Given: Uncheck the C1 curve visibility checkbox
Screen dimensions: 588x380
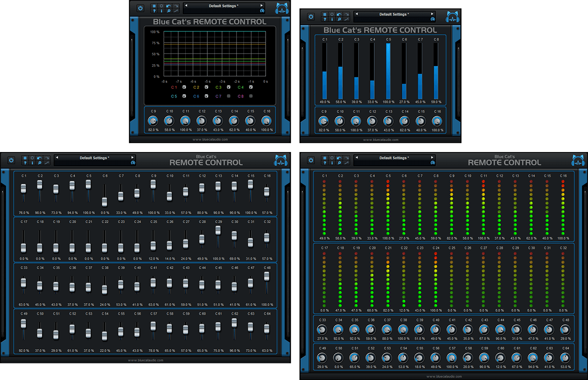Looking at the screenshot, I should [x=184, y=87].
